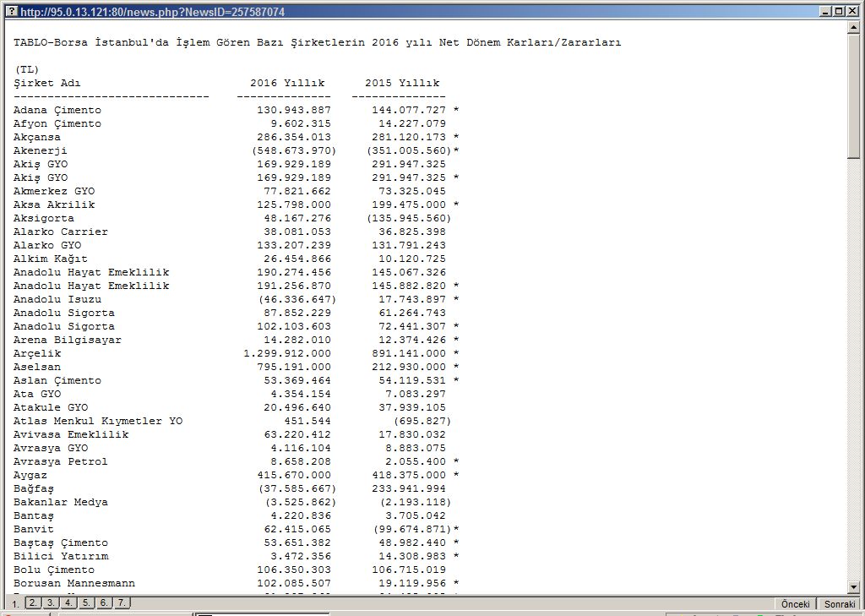Select the "Adana Çimento" row name
This screenshot has width=865, height=616.
(x=57, y=111)
